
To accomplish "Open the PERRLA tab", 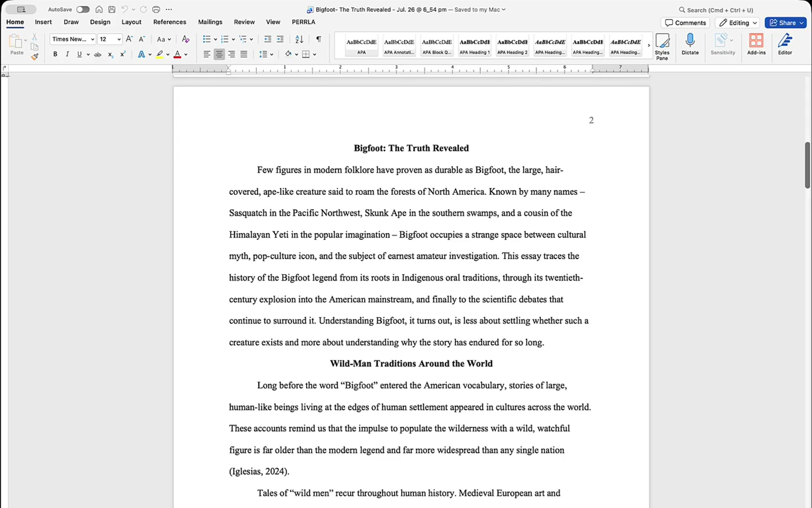I will [304, 22].
